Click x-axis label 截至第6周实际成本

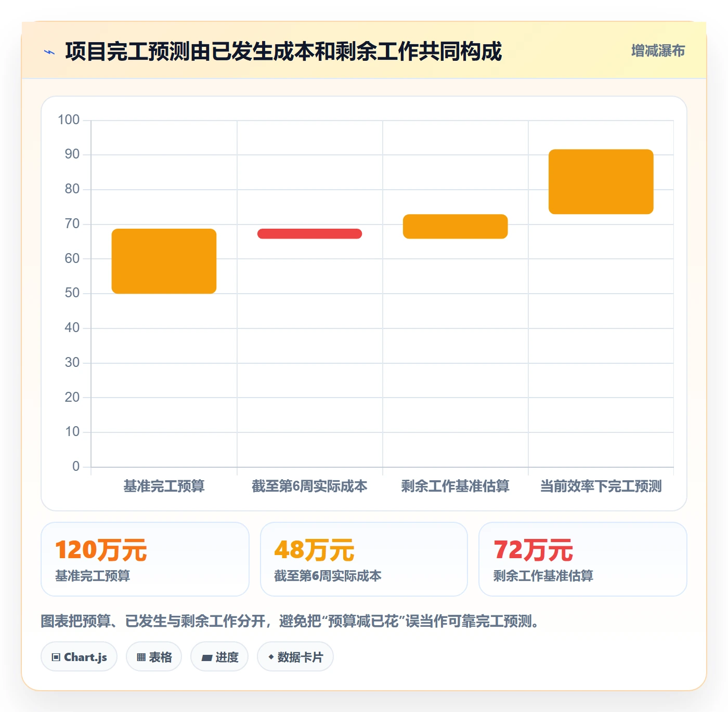(x=309, y=486)
